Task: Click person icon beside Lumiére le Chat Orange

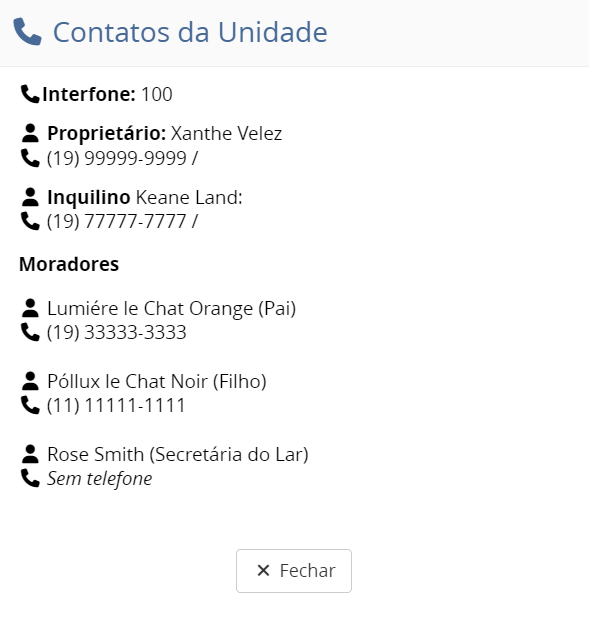Action: coord(30,308)
